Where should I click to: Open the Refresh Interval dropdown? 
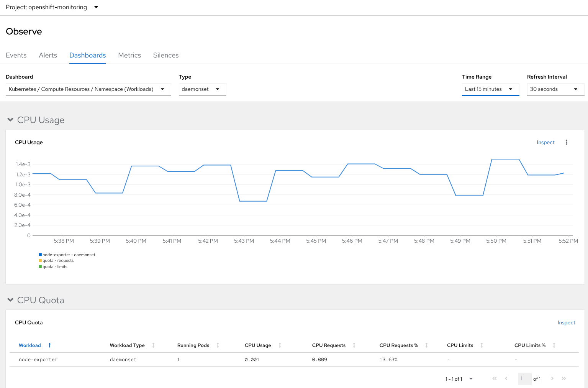pos(555,89)
